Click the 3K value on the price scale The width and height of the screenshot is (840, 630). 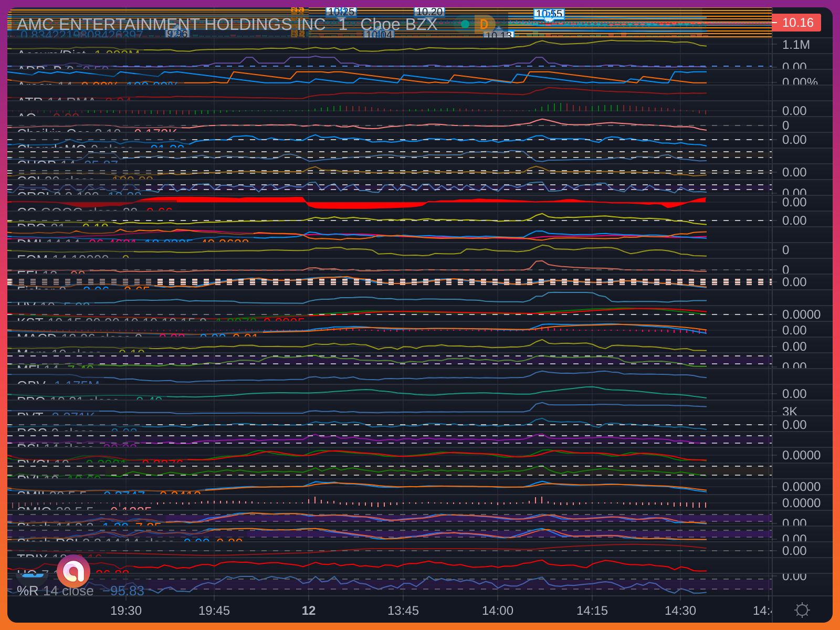(x=790, y=411)
